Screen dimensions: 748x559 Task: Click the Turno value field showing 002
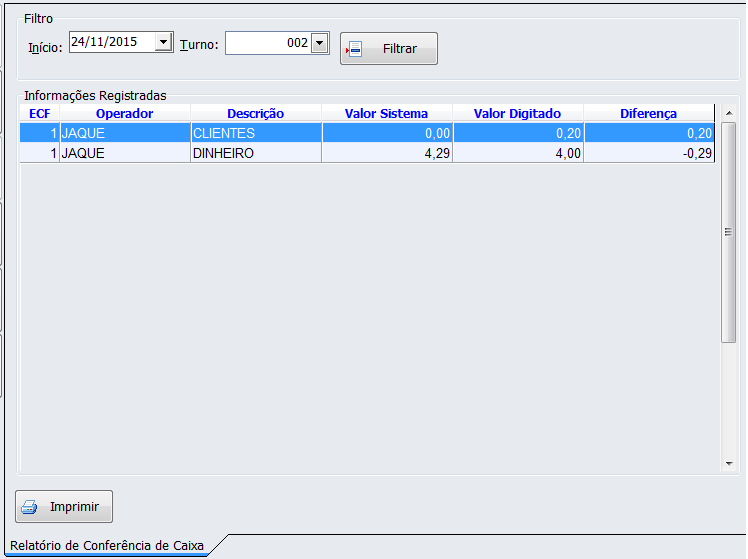pyautogui.click(x=268, y=43)
